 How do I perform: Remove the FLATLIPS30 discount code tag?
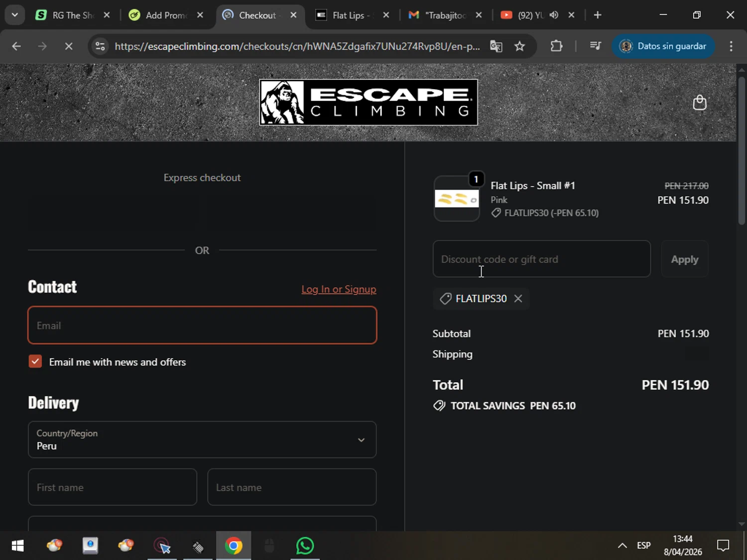coord(518,298)
